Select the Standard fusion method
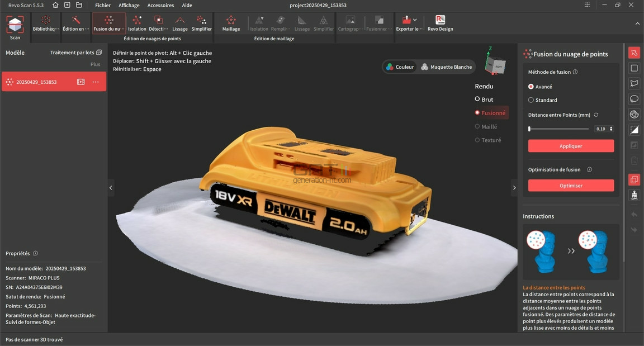Screen dimensions: 644x346 [x=543, y=100]
